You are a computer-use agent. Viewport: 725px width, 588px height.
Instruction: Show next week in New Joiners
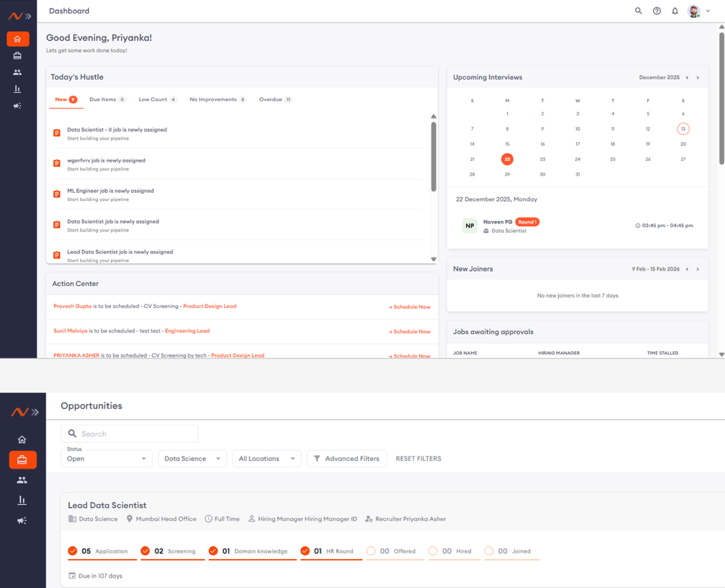[698, 269]
